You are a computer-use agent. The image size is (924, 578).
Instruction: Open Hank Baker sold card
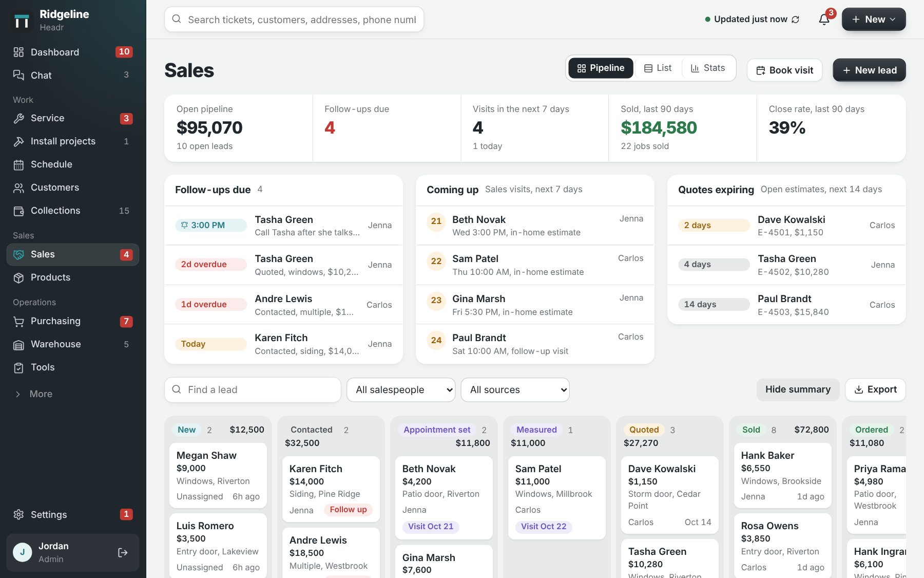coord(783,475)
